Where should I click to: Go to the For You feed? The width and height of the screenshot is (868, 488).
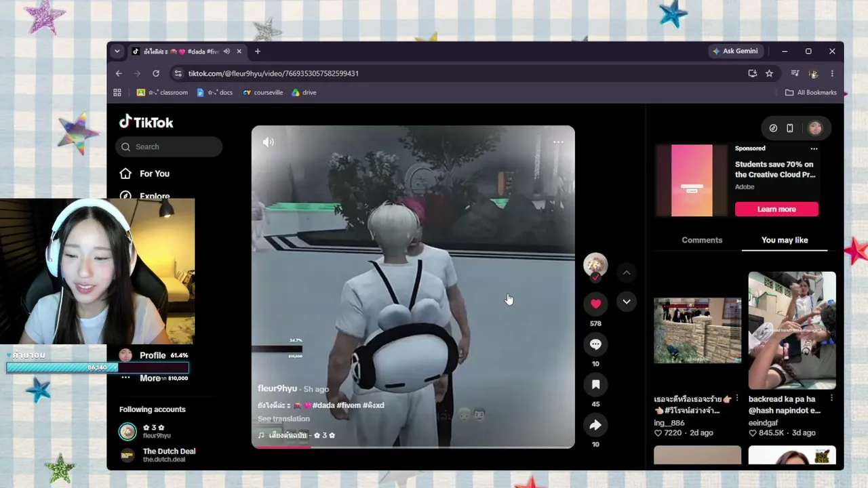click(144, 174)
